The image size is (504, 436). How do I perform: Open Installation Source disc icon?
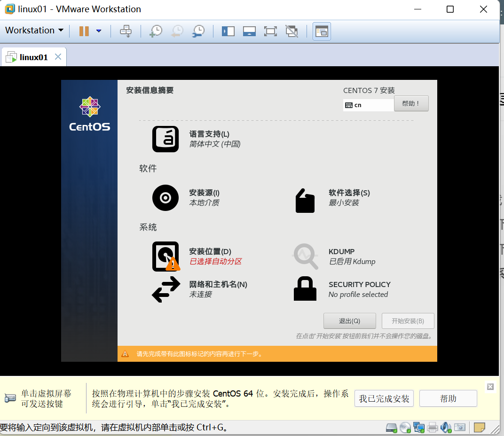pyautogui.click(x=165, y=198)
